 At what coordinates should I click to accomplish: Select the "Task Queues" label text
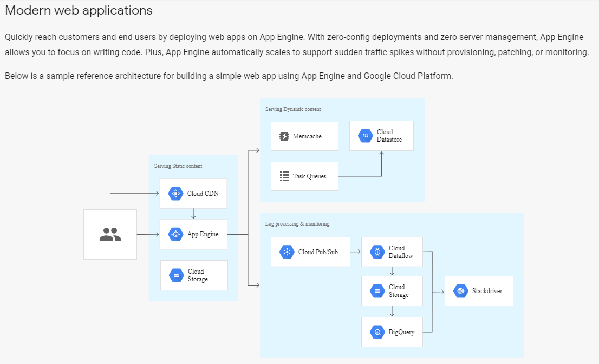point(309,176)
